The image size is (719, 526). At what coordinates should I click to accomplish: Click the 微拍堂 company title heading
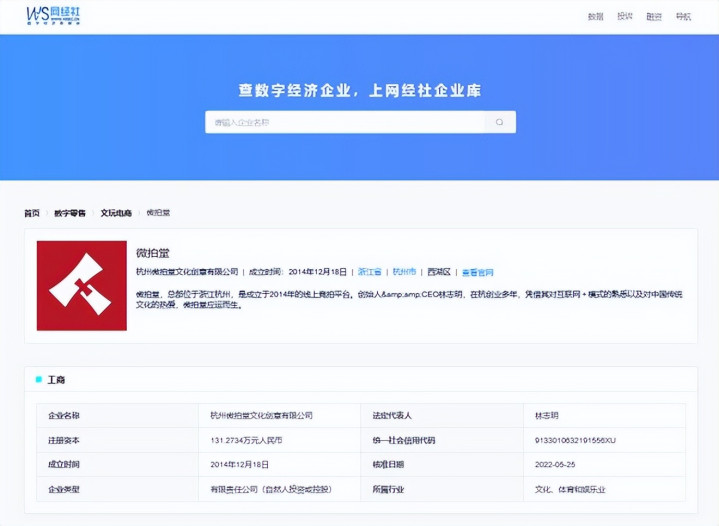coord(153,252)
